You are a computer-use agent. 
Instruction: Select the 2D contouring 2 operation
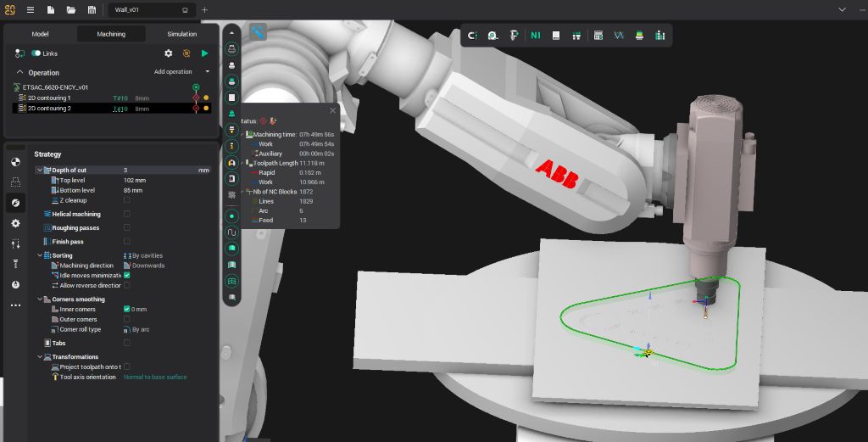point(111,109)
